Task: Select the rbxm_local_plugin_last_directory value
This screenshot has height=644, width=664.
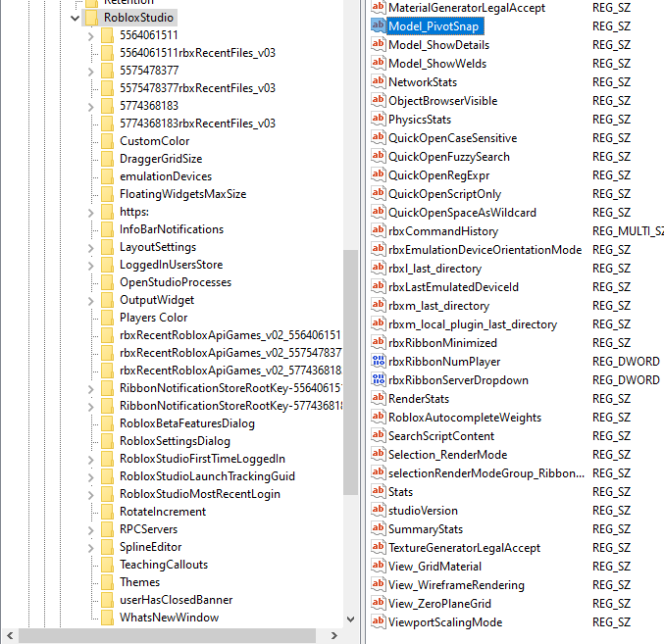Action: [x=473, y=324]
